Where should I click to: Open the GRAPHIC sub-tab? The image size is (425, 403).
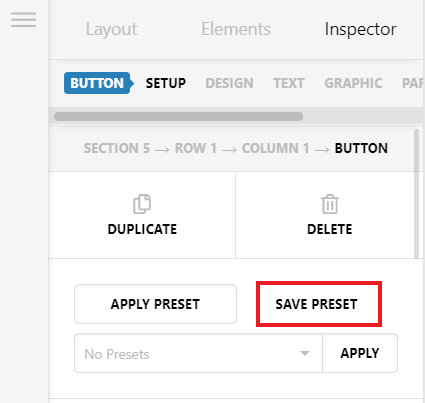(353, 83)
